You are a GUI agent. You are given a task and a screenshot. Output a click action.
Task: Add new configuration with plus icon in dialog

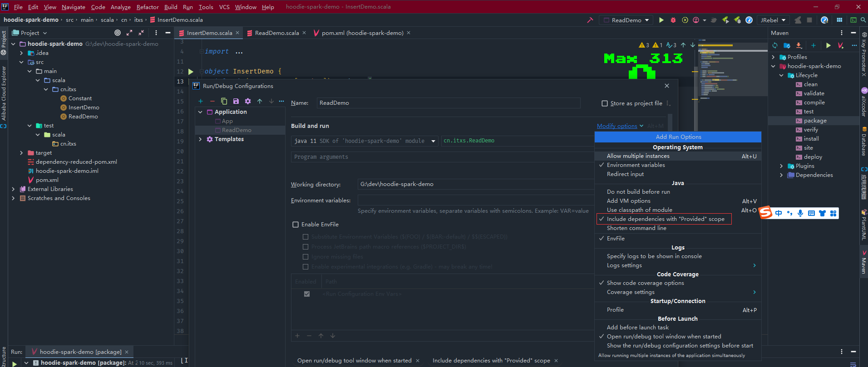click(x=201, y=101)
